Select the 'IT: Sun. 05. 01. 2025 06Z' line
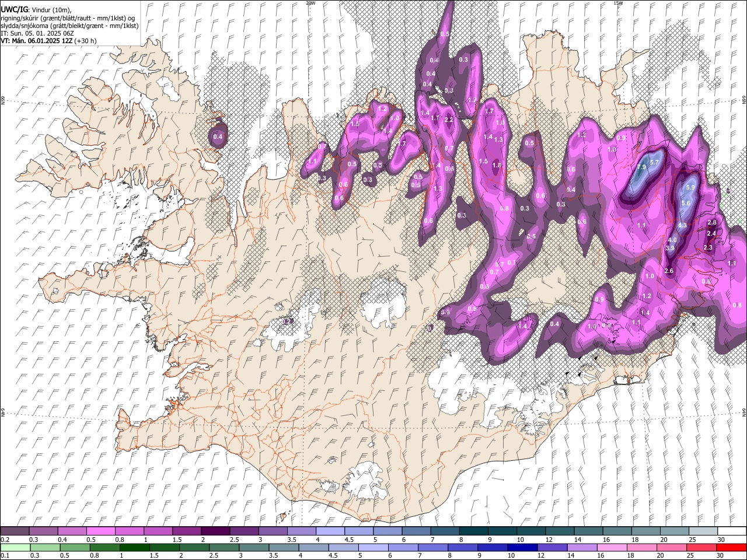The width and height of the screenshot is (747, 560). pos(37,33)
